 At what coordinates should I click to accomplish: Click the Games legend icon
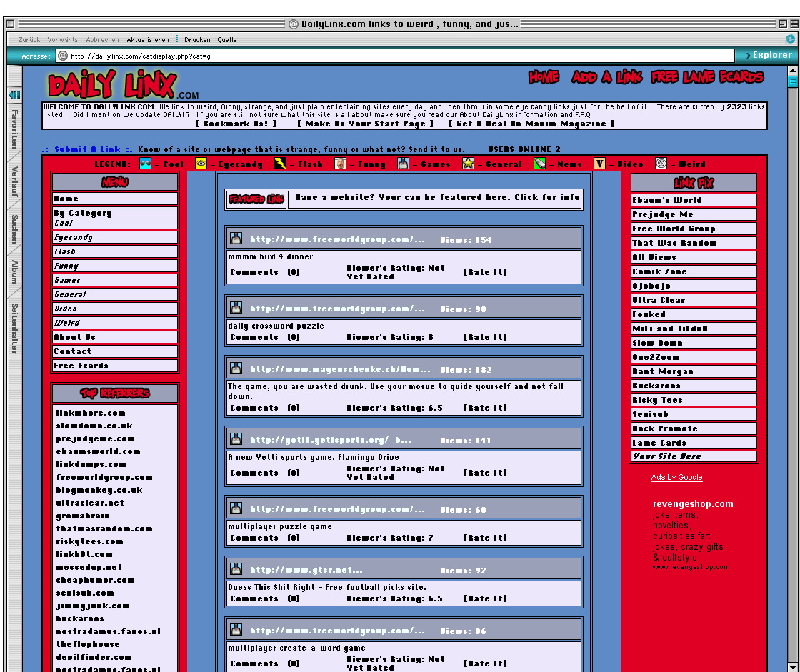[x=403, y=164]
